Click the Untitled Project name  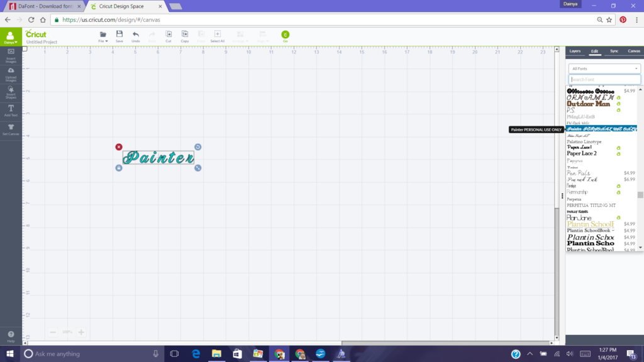pyautogui.click(x=42, y=42)
